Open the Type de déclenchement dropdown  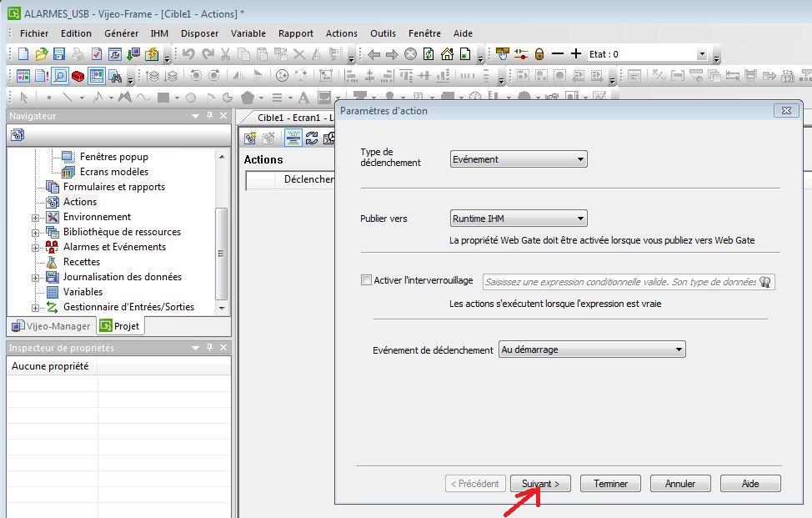519,159
